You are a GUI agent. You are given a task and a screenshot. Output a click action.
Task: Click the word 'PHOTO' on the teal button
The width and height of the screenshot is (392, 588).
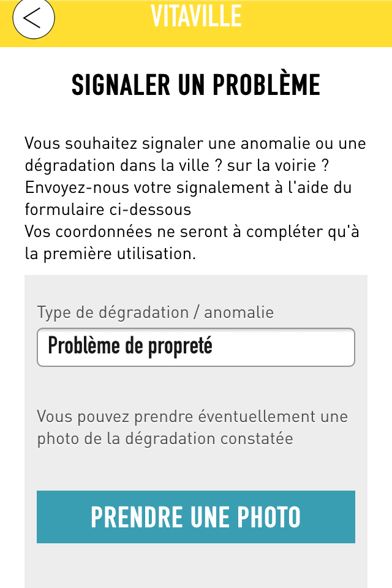pyautogui.click(x=269, y=517)
